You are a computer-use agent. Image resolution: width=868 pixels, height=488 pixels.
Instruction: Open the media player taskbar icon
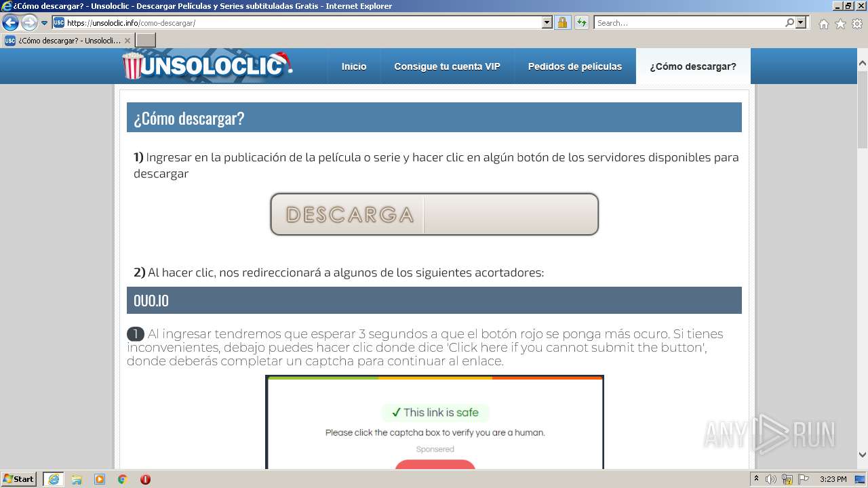(x=100, y=479)
